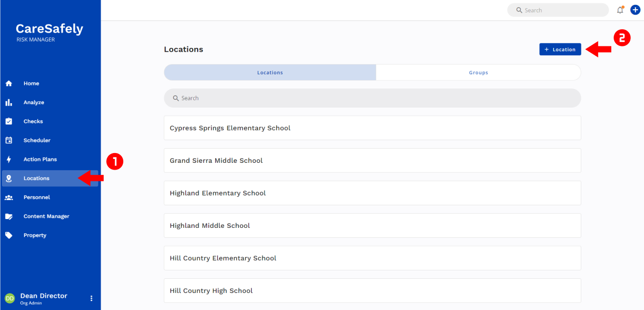Click the Dean Director avatar badge
Viewport: 644px width, 310px height.
10,298
